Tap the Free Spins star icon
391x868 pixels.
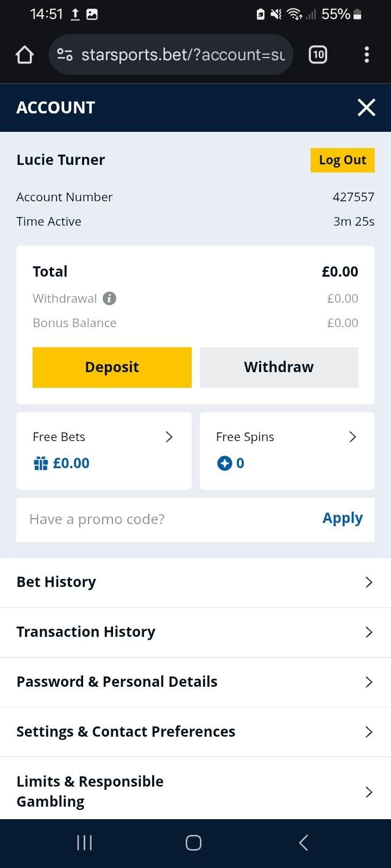224,463
